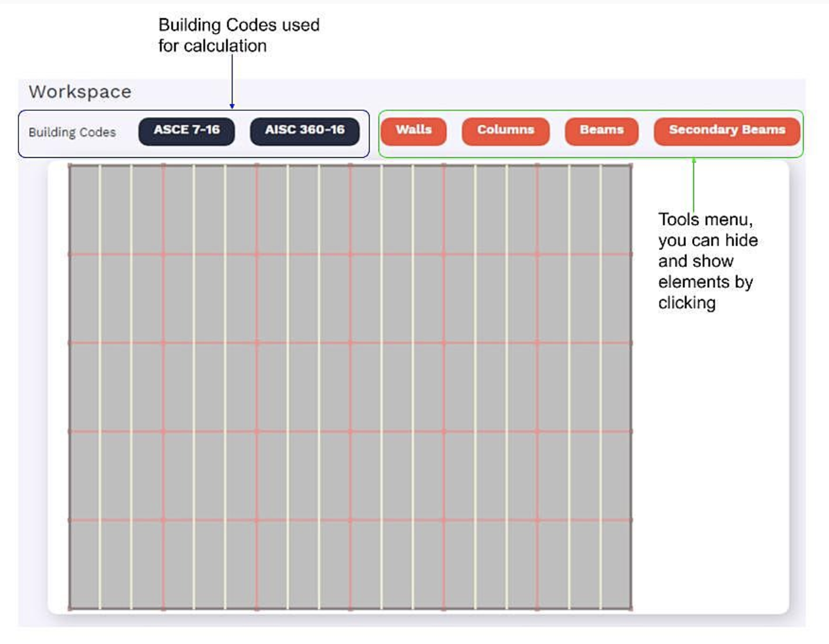Hide Columns using the Columns button
Viewport: 829px width, 644px height.
505,131
